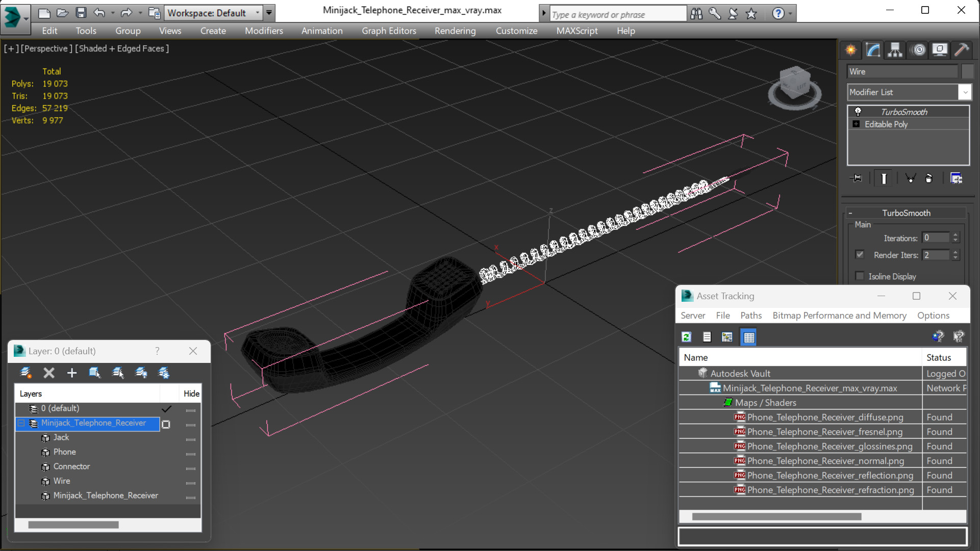Click the star favorites icon
This screenshot has height=551, width=980.
pos(751,14)
